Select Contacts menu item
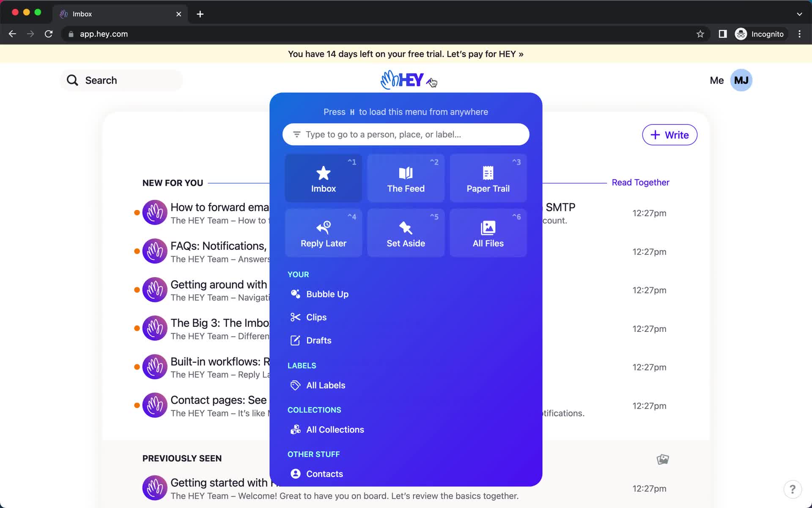 point(324,473)
